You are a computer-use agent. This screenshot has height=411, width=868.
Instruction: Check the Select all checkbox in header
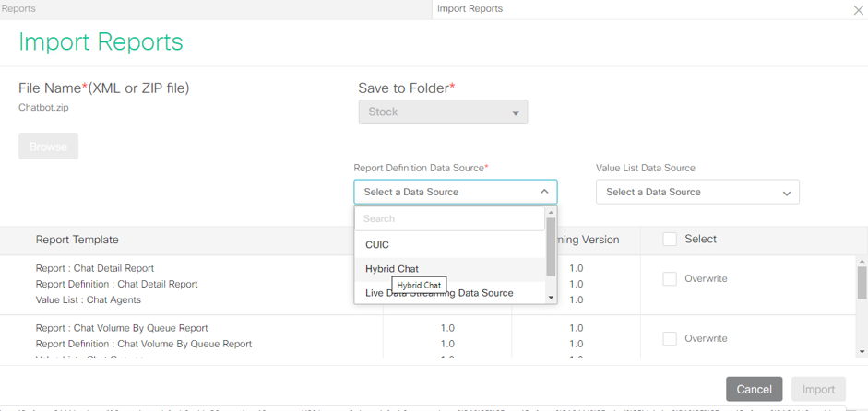coord(670,240)
